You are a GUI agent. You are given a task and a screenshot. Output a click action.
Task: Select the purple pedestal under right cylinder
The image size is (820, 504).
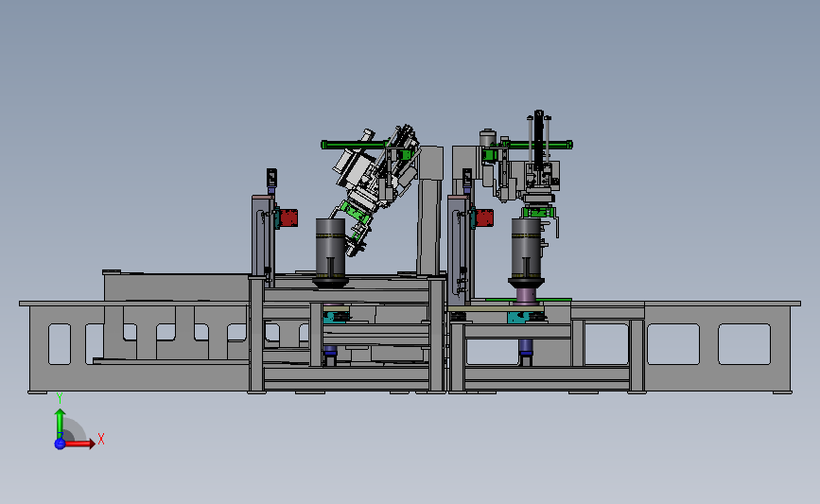point(526,295)
